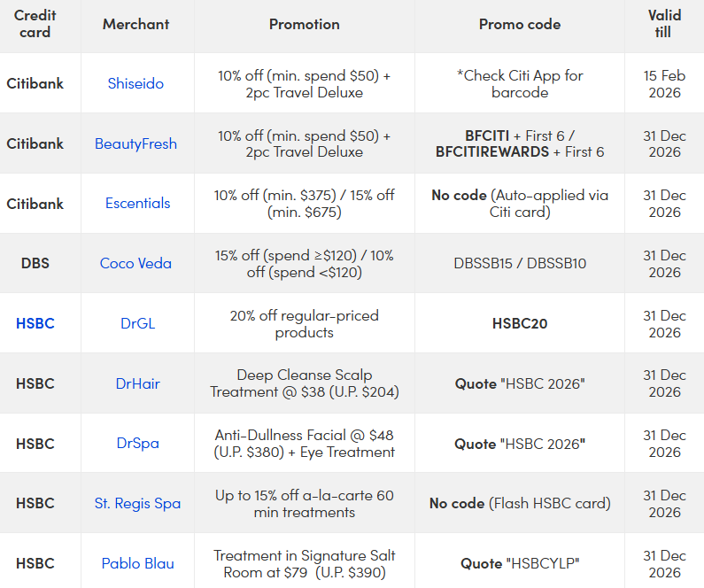This screenshot has width=704, height=588.
Task: Click the Promotion column header
Action: [304, 25]
